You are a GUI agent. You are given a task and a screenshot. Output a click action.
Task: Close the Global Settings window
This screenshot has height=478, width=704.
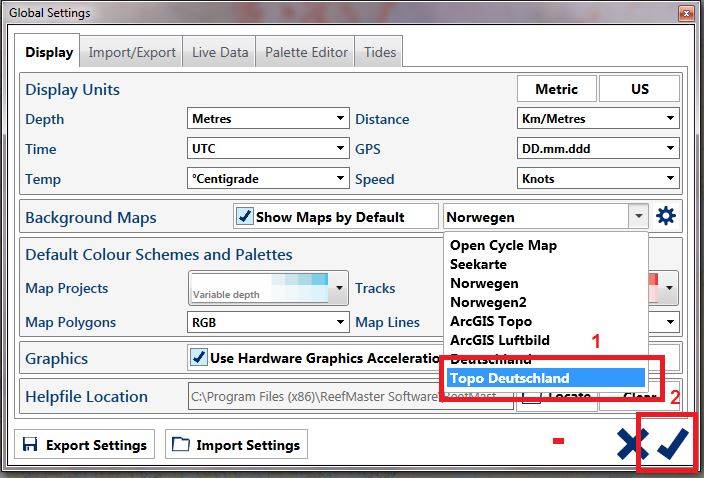[x=685, y=13]
